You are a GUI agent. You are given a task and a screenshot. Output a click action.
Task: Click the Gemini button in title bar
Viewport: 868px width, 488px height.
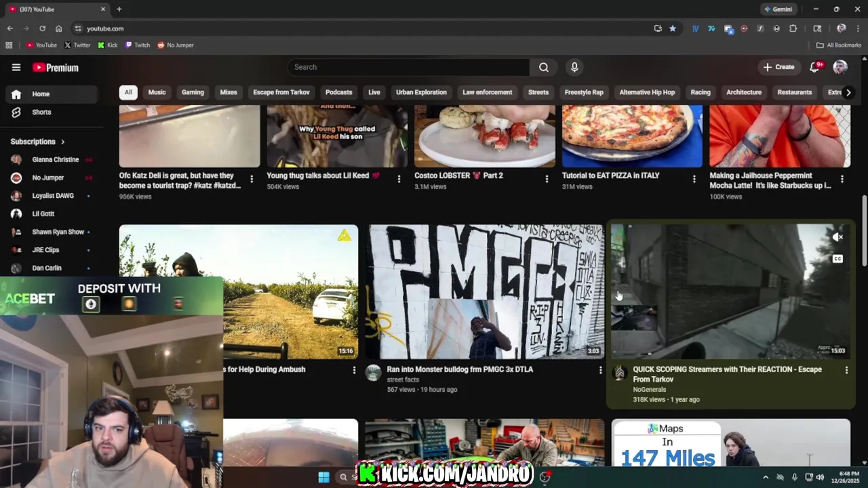(x=778, y=9)
